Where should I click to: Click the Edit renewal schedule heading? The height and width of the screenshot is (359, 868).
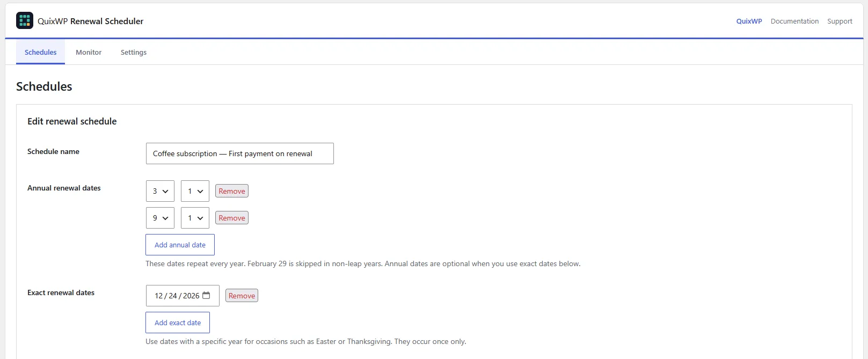[x=72, y=121]
